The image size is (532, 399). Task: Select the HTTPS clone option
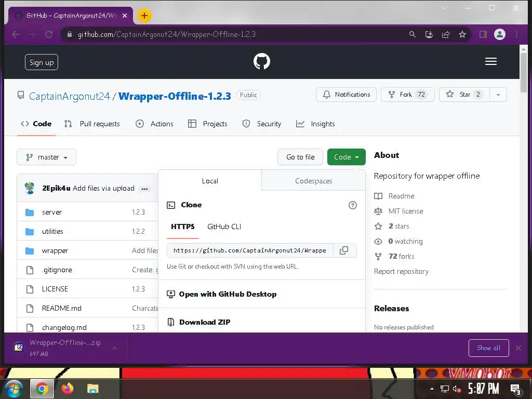click(x=182, y=227)
